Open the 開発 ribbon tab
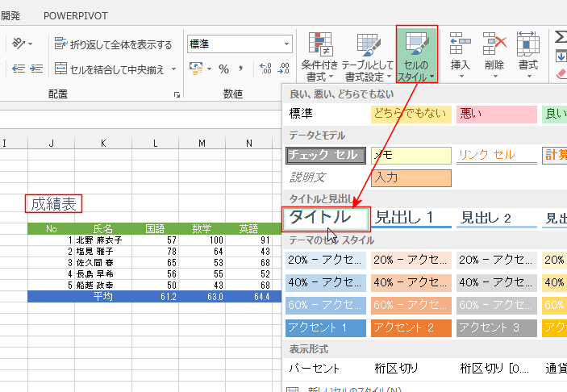Image resolution: width=567 pixels, height=392 pixels. pos(10,15)
